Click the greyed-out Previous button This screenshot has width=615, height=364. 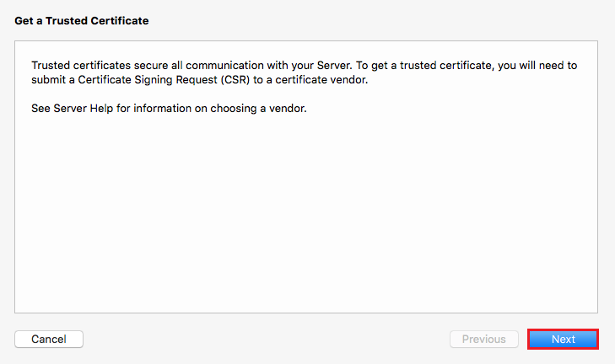[483, 340]
